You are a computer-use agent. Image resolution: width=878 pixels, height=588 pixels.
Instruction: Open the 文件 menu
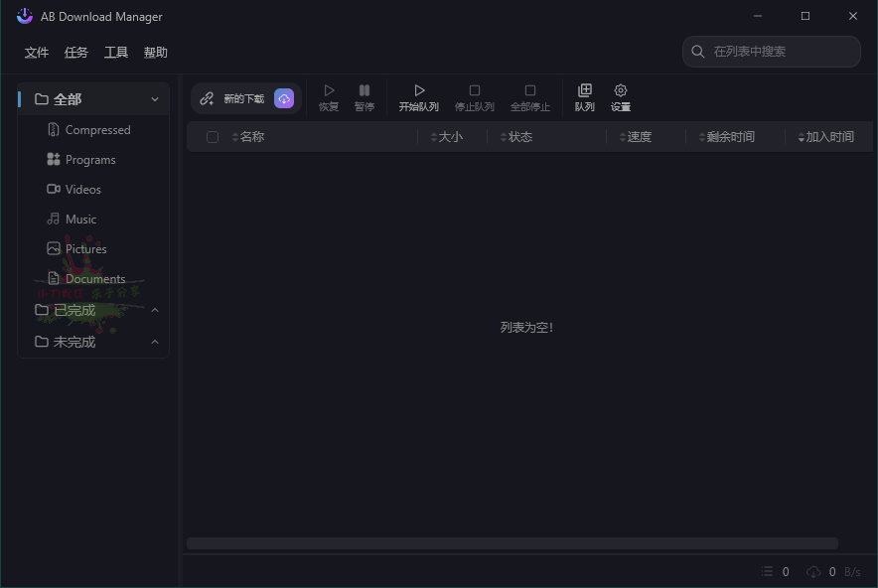tap(37, 52)
